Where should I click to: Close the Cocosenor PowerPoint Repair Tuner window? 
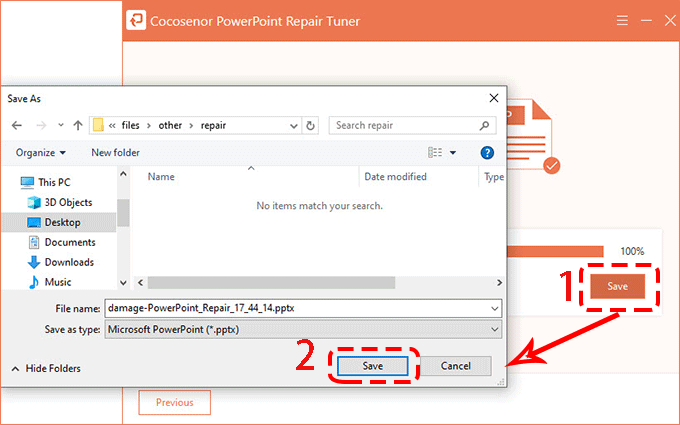(670, 20)
